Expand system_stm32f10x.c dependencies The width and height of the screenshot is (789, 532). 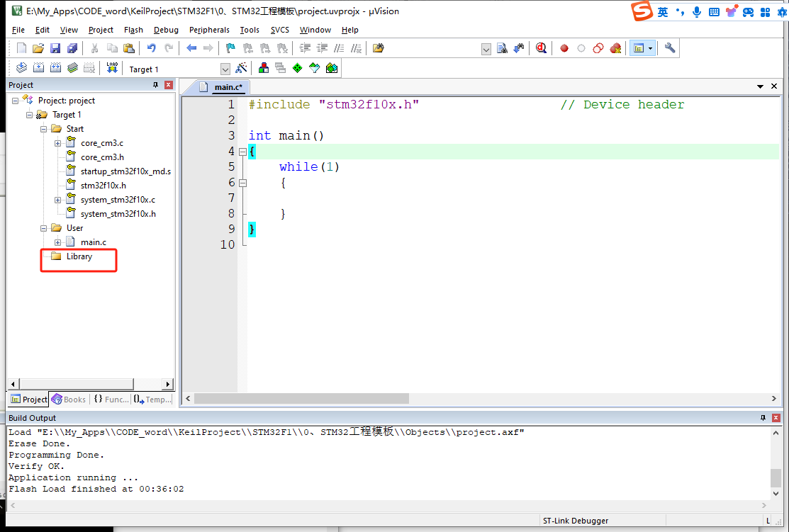coord(57,200)
